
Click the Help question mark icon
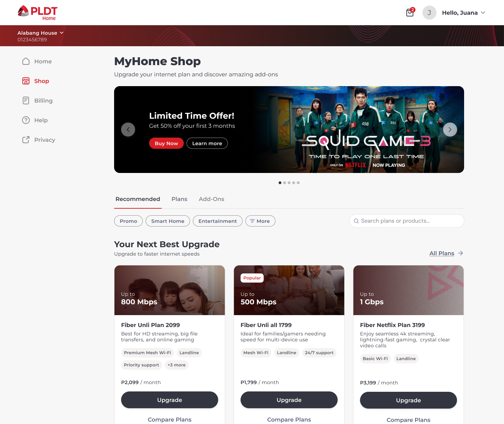pyautogui.click(x=26, y=120)
